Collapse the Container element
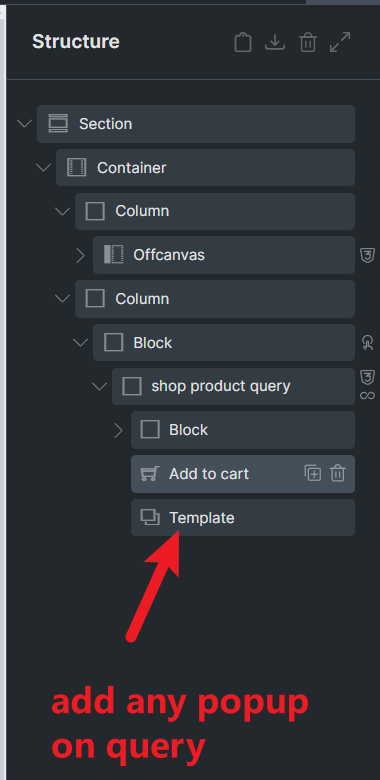Image resolution: width=380 pixels, height=780 pixels. click(x=44, y=168)
